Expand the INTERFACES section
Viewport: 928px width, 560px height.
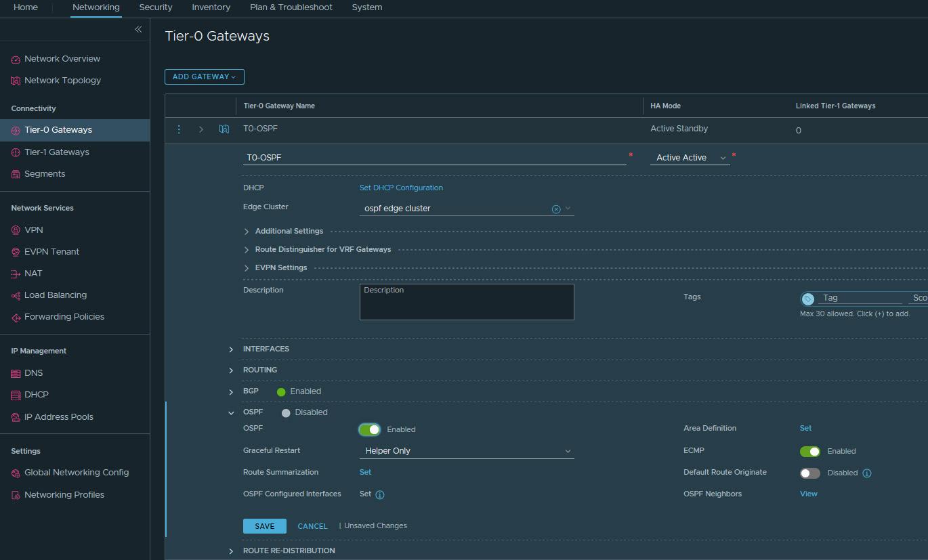[231, 349]
